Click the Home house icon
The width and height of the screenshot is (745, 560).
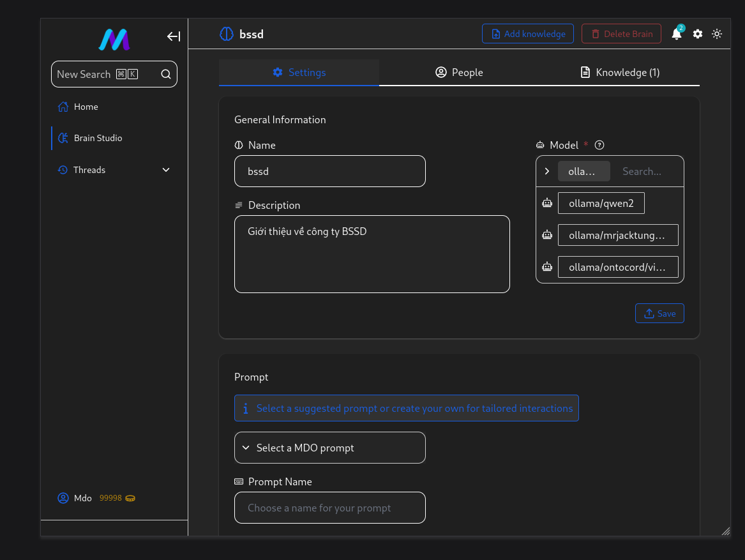pos(63,107)
